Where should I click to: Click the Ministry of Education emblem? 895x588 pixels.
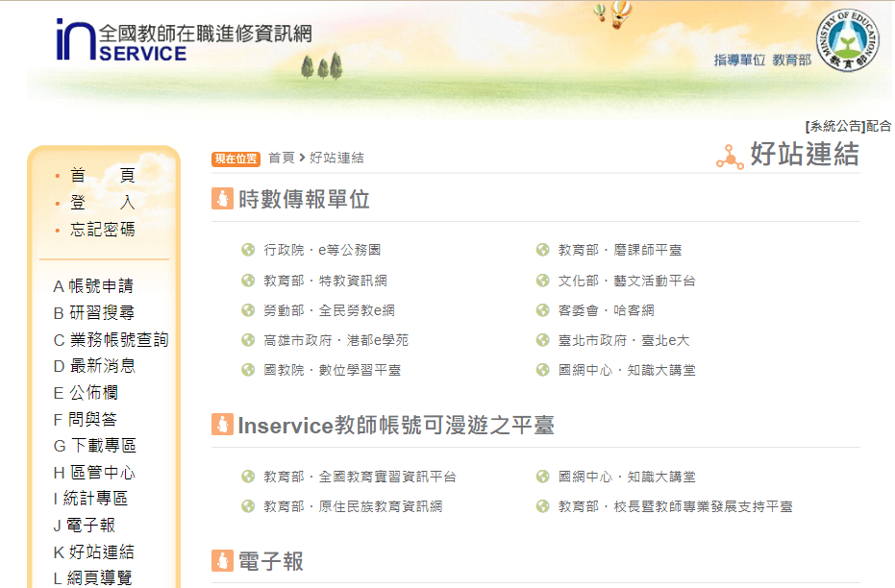[x=847, y=40]
